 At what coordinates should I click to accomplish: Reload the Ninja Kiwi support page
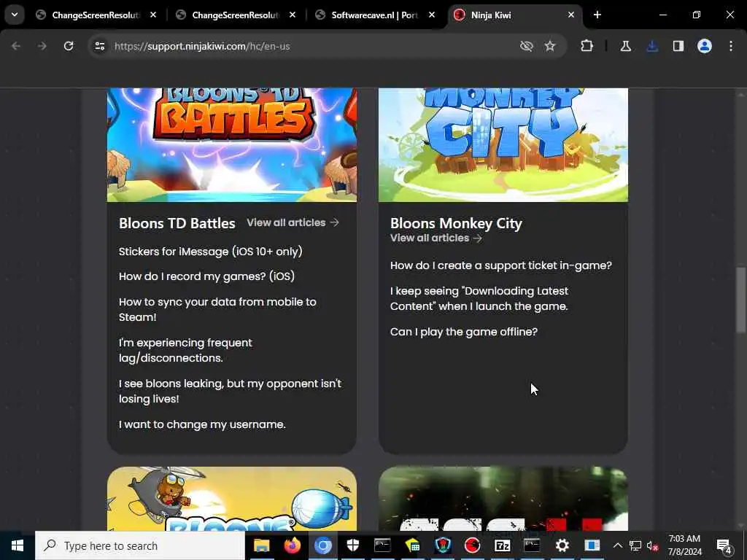pos(69,46)
